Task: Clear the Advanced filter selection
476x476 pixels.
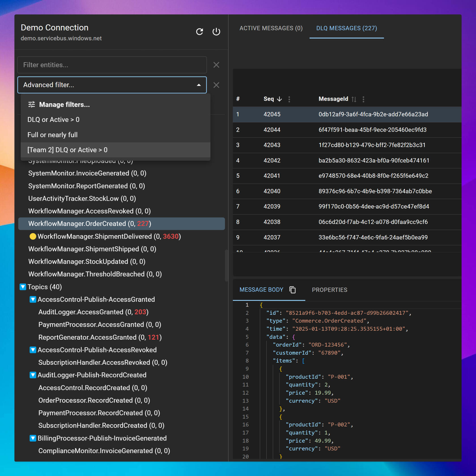Action: point(216,85)
